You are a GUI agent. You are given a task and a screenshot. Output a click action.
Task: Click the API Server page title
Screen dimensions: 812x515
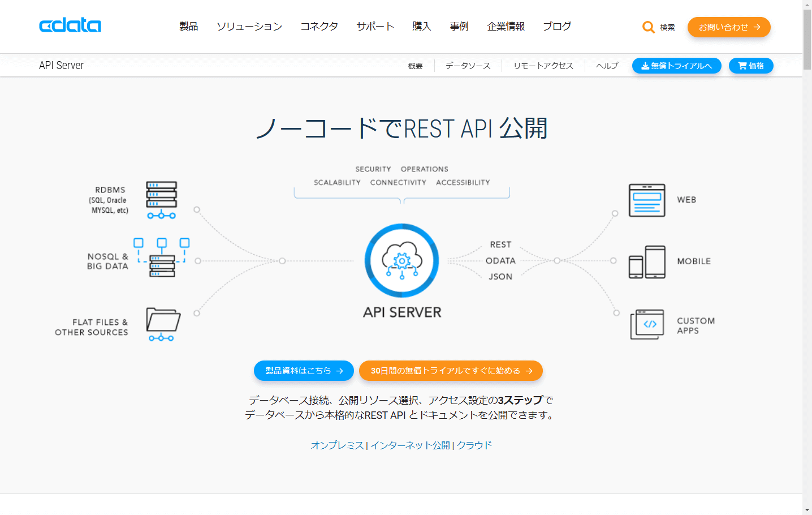(61, 66)
